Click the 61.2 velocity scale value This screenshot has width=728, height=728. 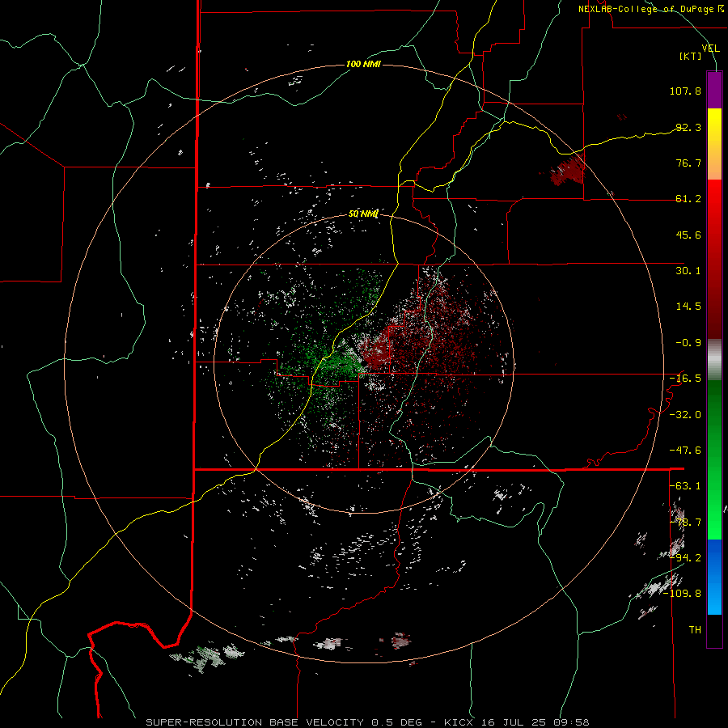(x=688, y=199)
